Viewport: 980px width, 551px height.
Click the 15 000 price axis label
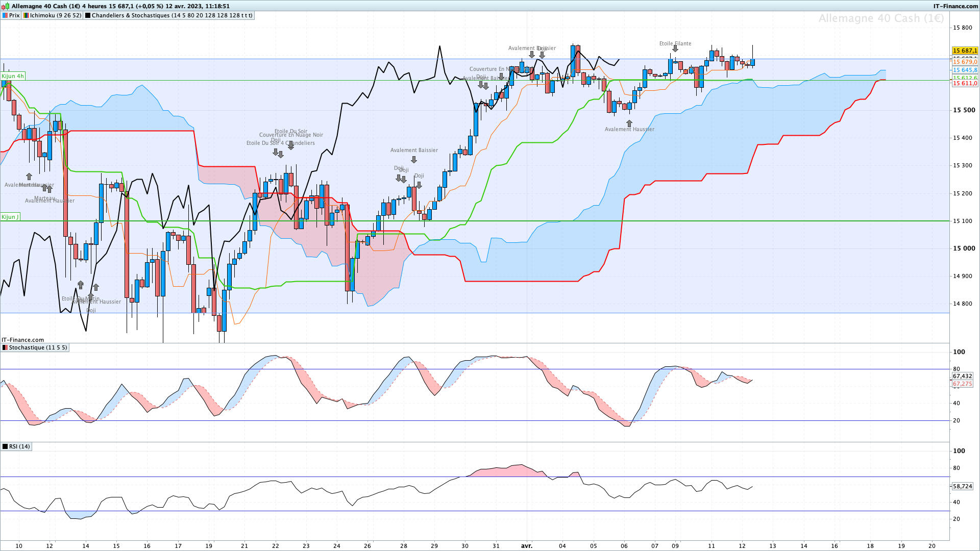point(964,248)
